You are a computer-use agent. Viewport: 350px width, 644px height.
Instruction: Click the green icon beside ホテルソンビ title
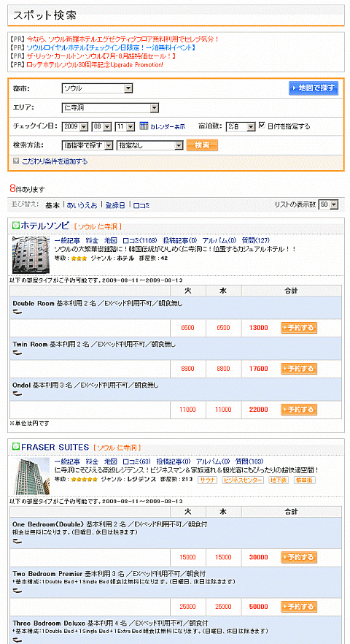pyautogui.click(x=15, y=225)
